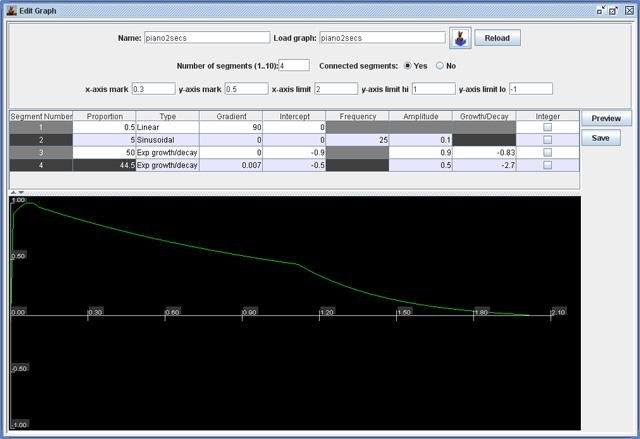Click the Proportion column header
Viewport: 640px width, 439px height.
(104, 116)
